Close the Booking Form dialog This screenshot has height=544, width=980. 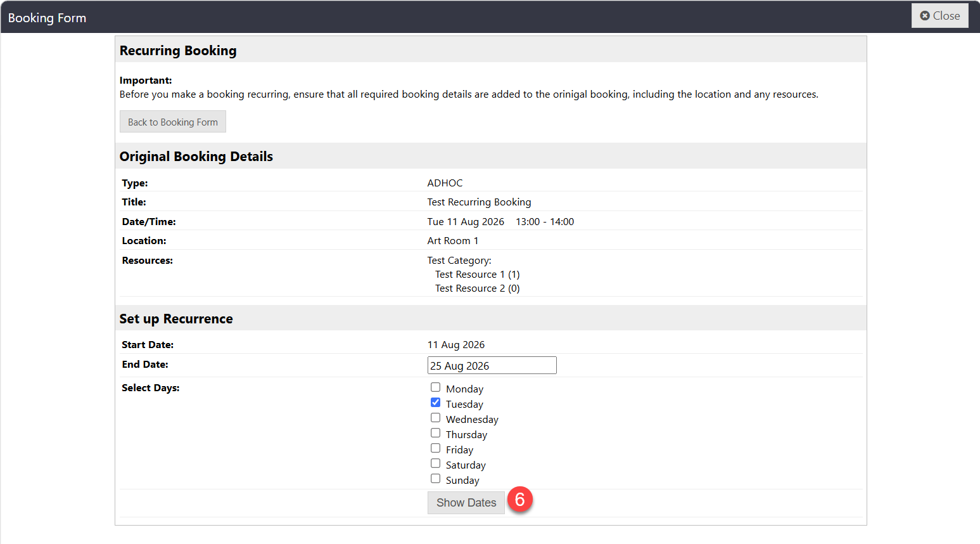939,16
